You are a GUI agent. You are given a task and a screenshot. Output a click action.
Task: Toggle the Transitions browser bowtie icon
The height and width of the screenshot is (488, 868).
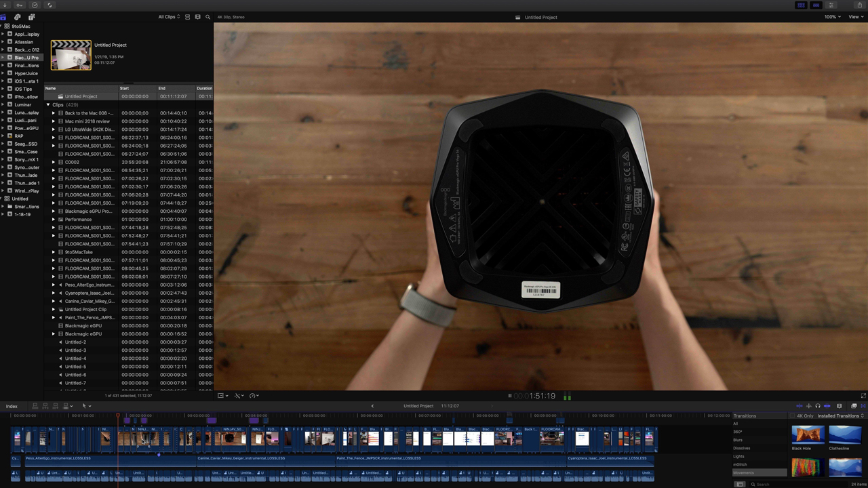863,406
